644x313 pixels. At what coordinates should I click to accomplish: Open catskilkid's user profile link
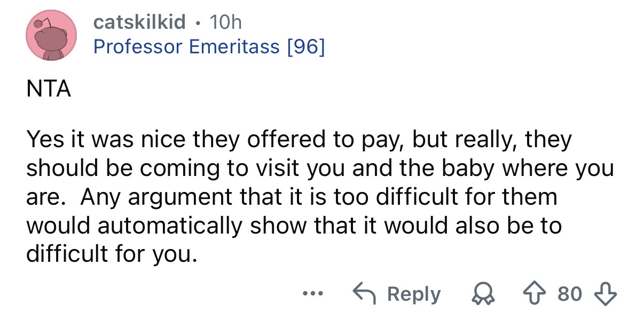(x=139, y=22)
